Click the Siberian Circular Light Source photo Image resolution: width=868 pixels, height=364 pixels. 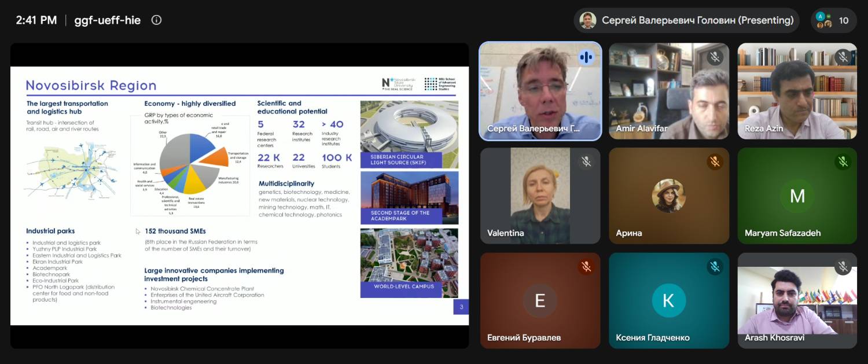(409, 134)
